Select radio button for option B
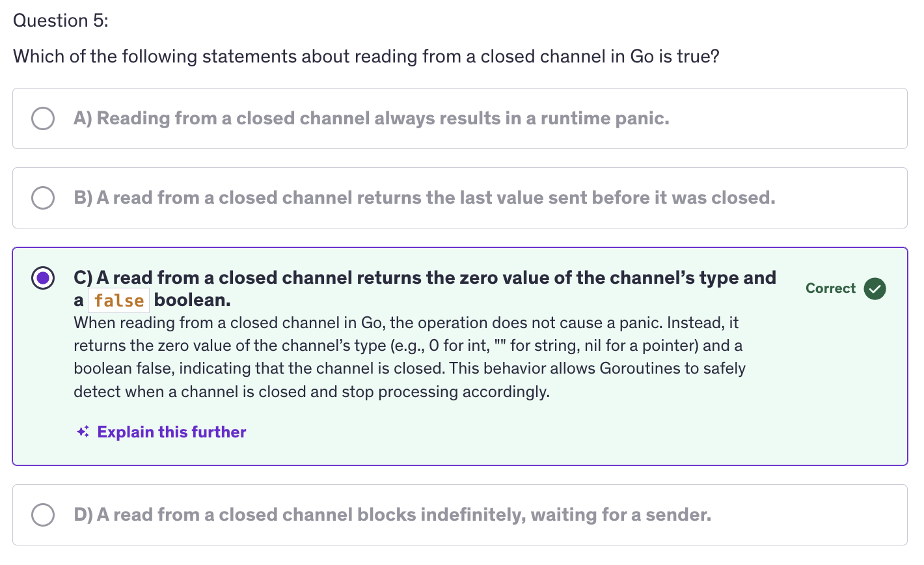Screen dimensions: 924x565 point(43,198)
